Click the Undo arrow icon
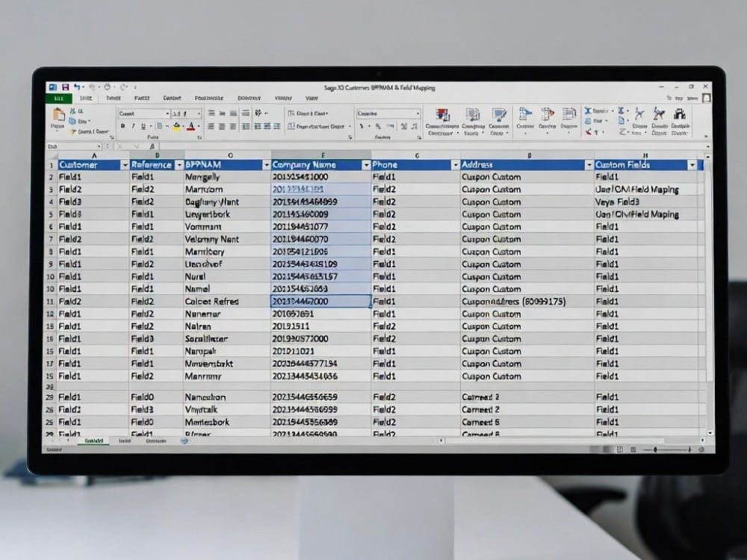The image size is (747, 560). point(77,87)
